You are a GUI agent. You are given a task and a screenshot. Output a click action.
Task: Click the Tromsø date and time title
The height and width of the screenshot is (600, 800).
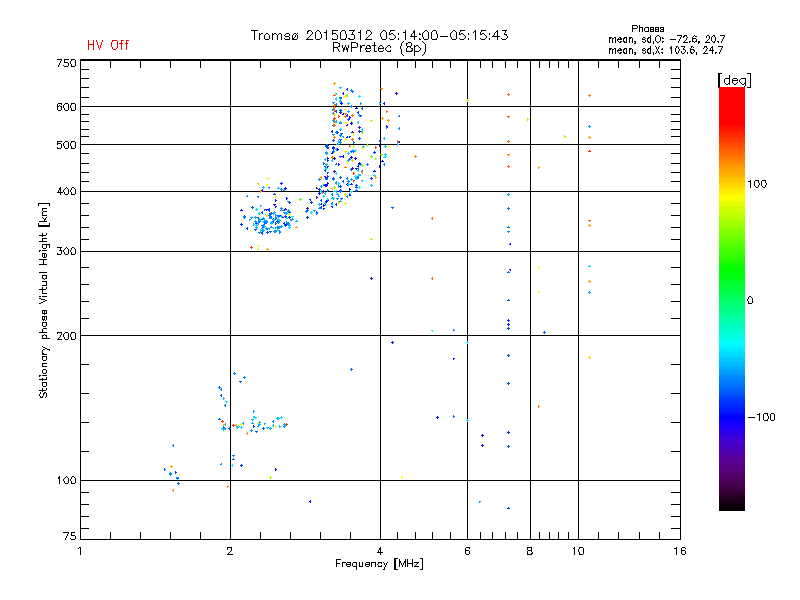(x=380, y=35)
